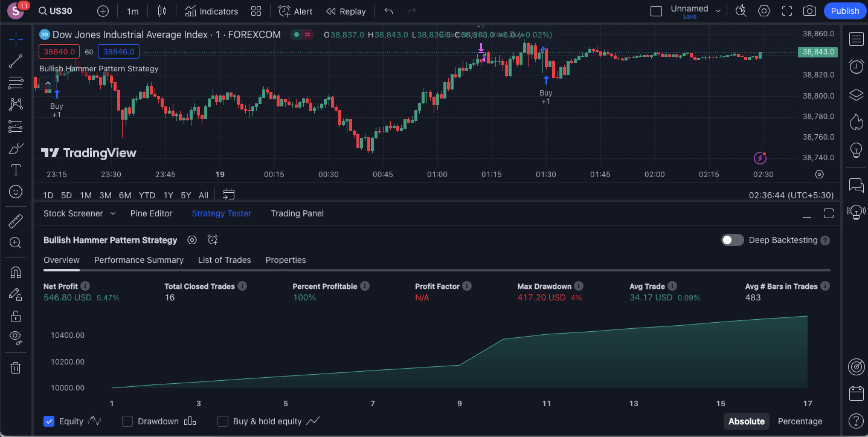Open the hotlists flame icon
The width and height of the screenshot is (868, 437).
pos(856,122)
